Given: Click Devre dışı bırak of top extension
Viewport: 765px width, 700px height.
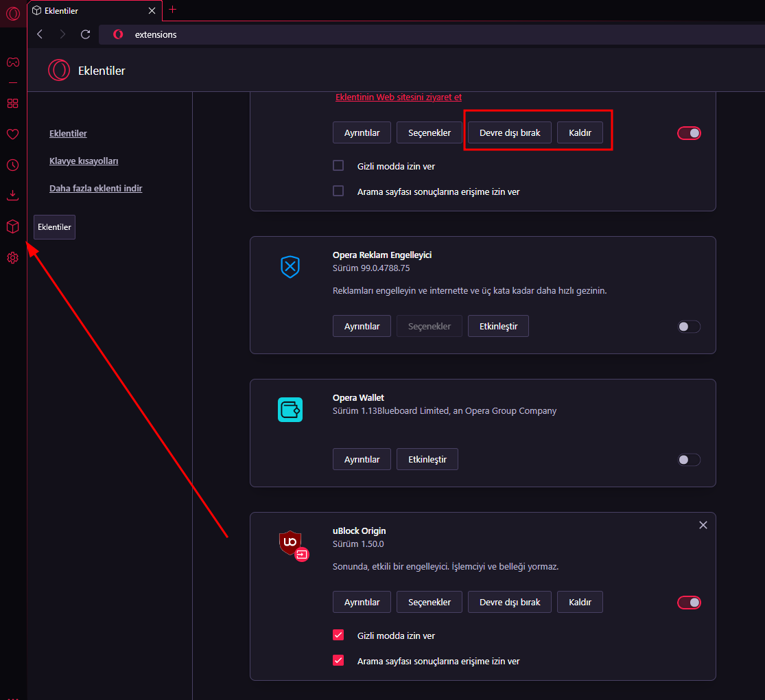Looking at the screenshot, I should click(509, 132).
